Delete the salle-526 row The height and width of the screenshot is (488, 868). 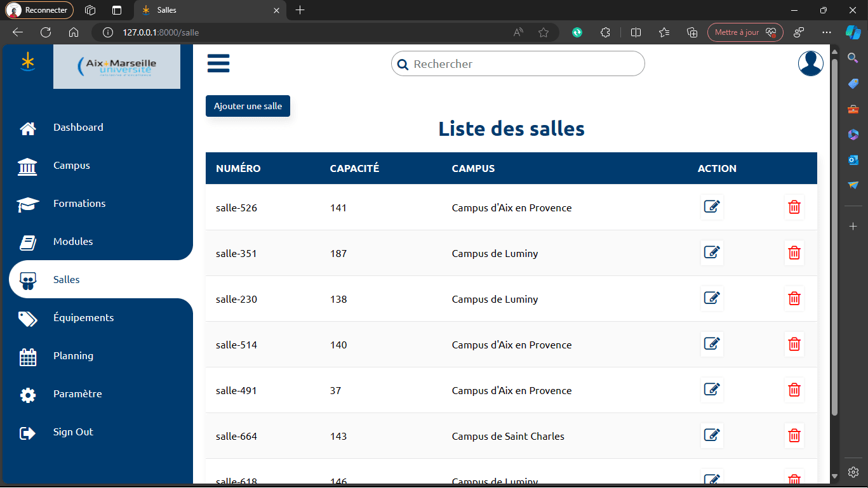(794, 207)
